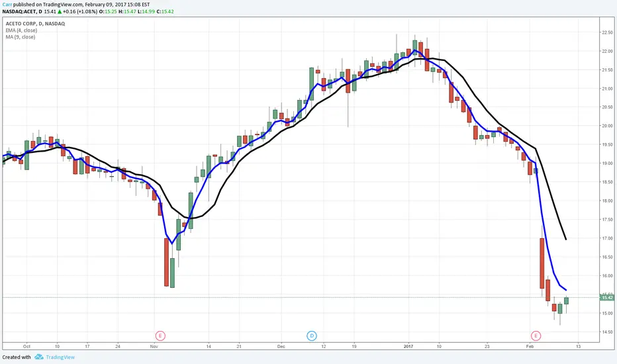Open the TradingView link at bottom

click(x=60, y=357)
